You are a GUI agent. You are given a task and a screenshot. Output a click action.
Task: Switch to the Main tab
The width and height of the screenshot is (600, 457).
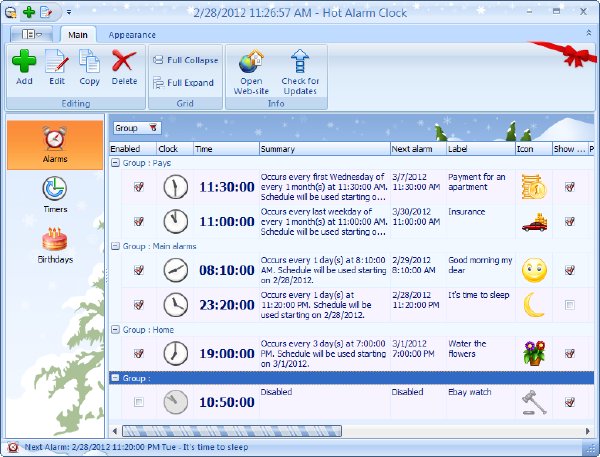78,35
